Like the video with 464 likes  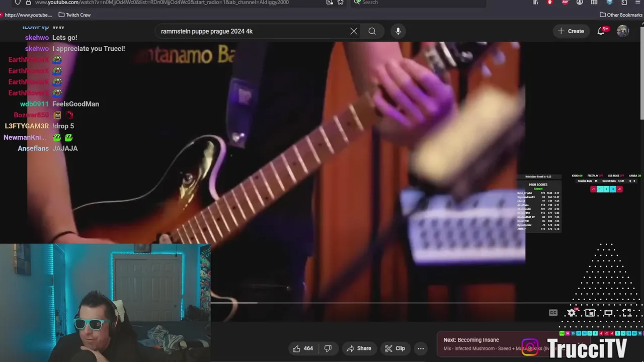point(303,348)
